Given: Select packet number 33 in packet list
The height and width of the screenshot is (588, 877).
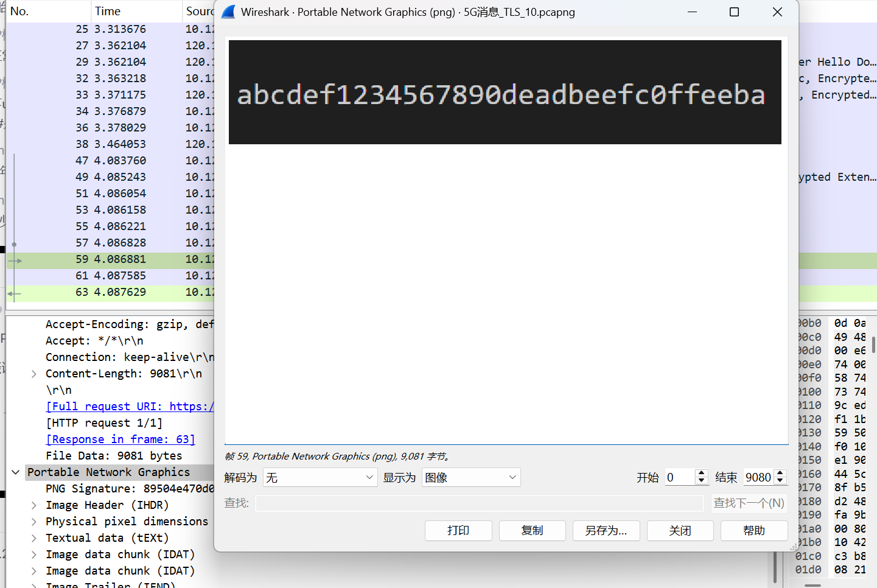Looking at the screenshot, I should click(x=110, y=95).
